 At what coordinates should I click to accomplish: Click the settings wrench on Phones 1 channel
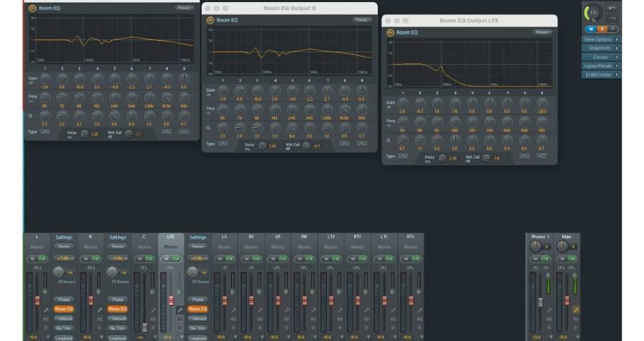(x=549, y=310)
